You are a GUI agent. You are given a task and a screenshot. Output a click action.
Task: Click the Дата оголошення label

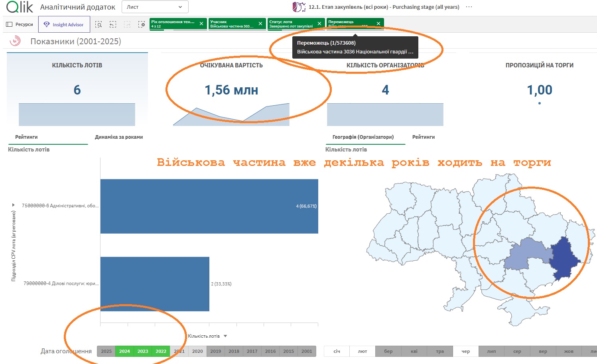click(x=66, y=351)
